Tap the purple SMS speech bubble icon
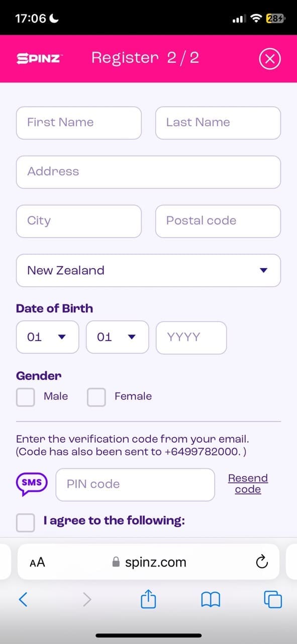 click(32, 484)
